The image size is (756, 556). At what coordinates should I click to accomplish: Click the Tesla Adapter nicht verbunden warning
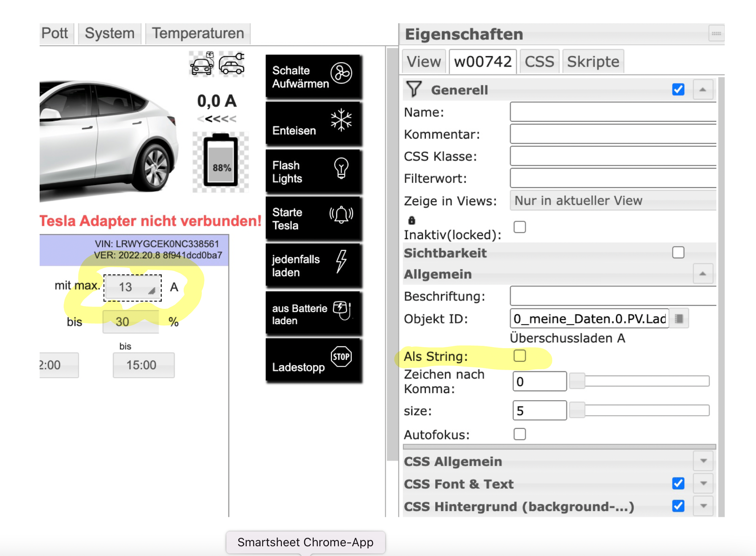(x=150, y=221)
